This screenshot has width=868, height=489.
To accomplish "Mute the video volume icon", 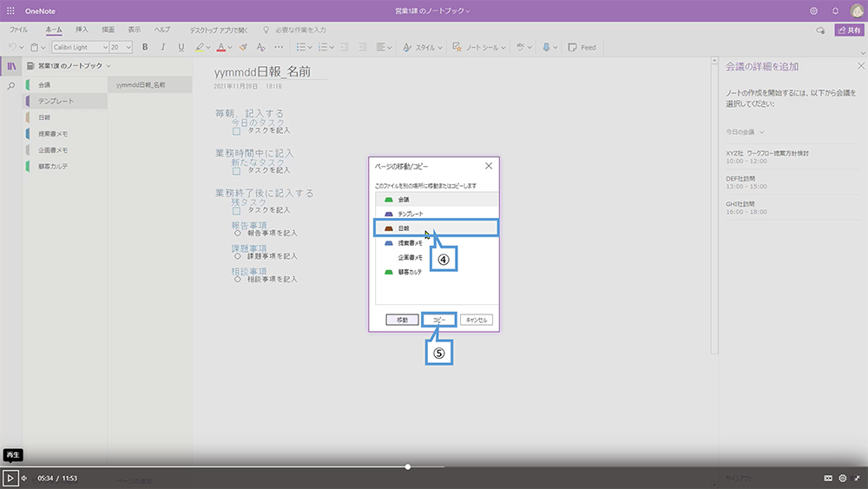I will 23,478.
